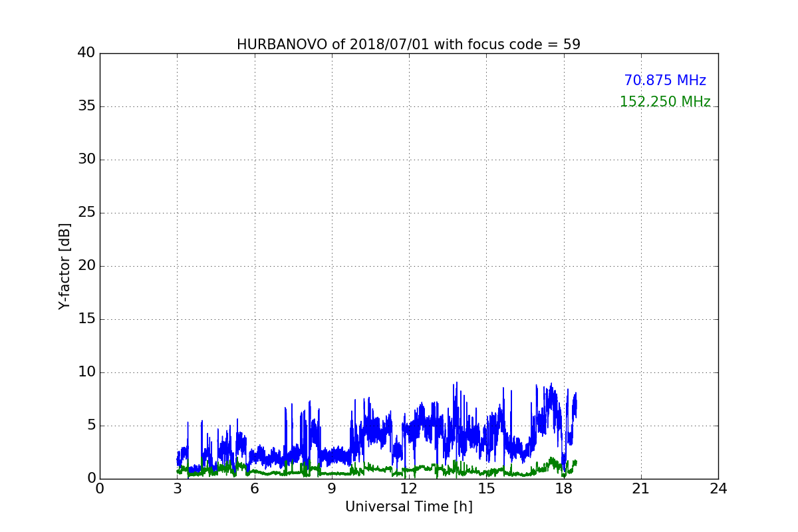The height and width of the screenshot is (532, 798).
Task: Click the Y-factor [dB] axis label
Action: click(65, 266)
